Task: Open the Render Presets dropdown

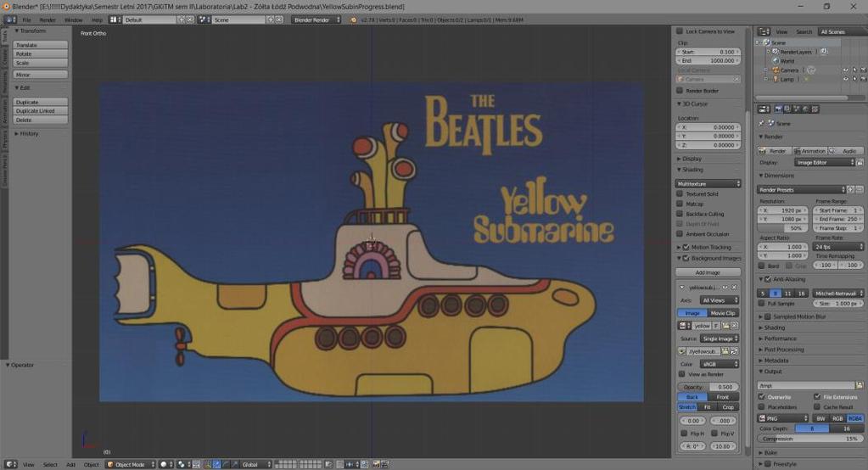Action: [802, 189]
